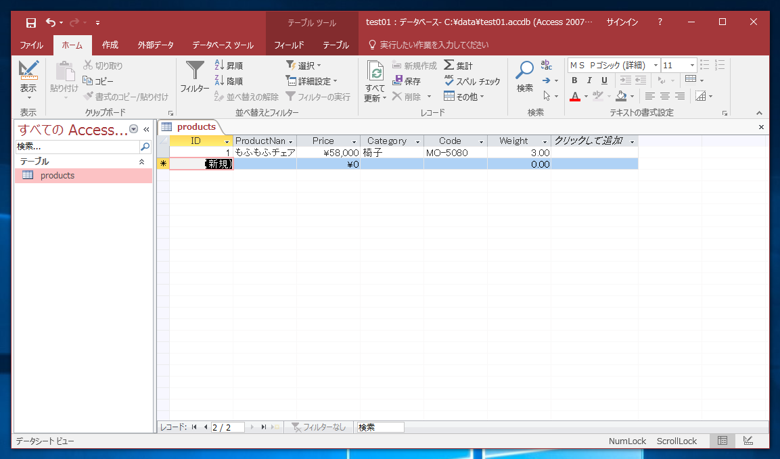
Task: Click the record search box at bottom
Action: tap(381, 427)
